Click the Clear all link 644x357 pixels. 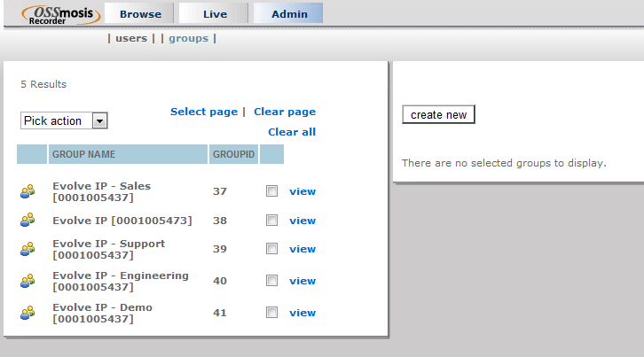coord(292,132)
